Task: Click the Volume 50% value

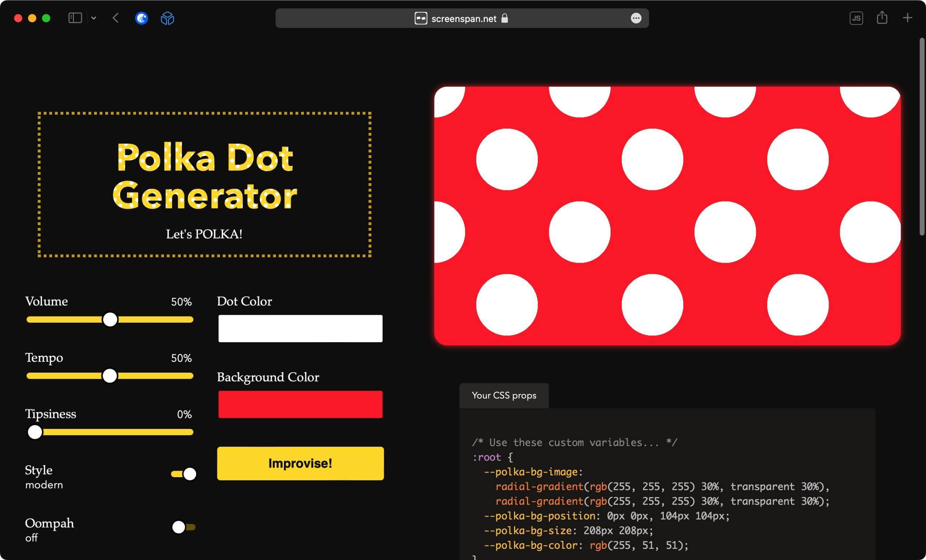Action: coord(181,302)
